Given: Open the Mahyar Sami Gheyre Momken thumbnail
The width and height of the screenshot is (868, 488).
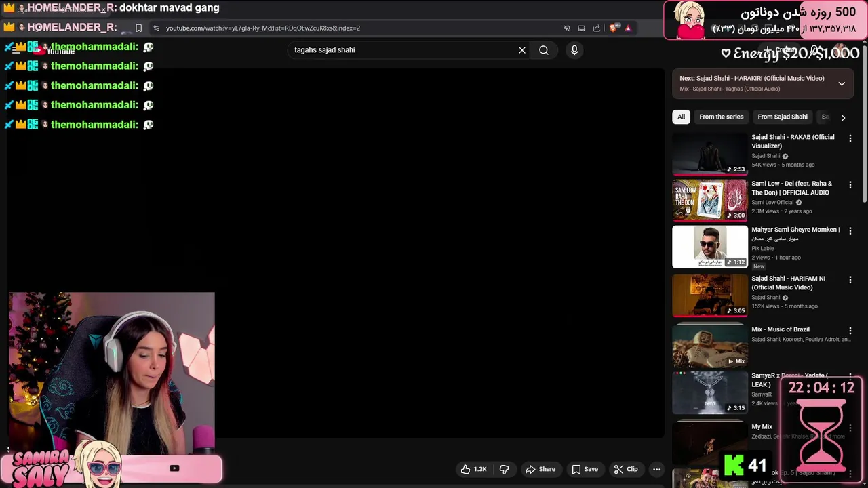Looking at the screenshot, I should pos(709,247).
